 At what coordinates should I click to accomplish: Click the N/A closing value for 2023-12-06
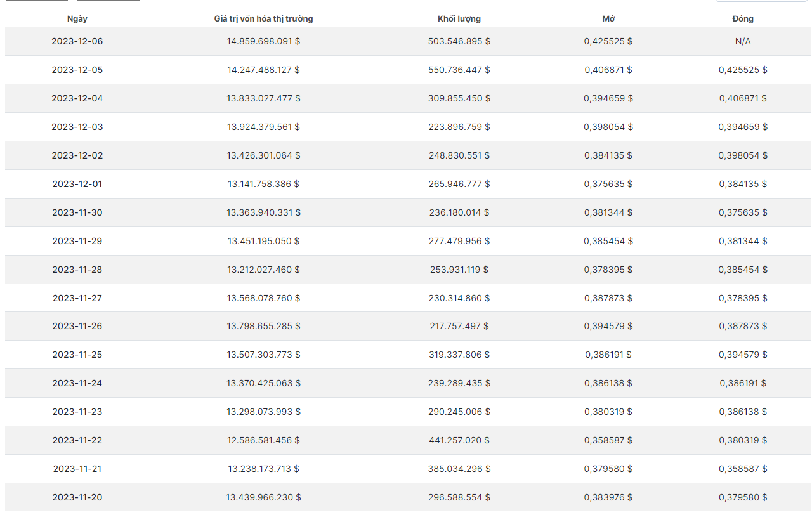coord(743,41)
